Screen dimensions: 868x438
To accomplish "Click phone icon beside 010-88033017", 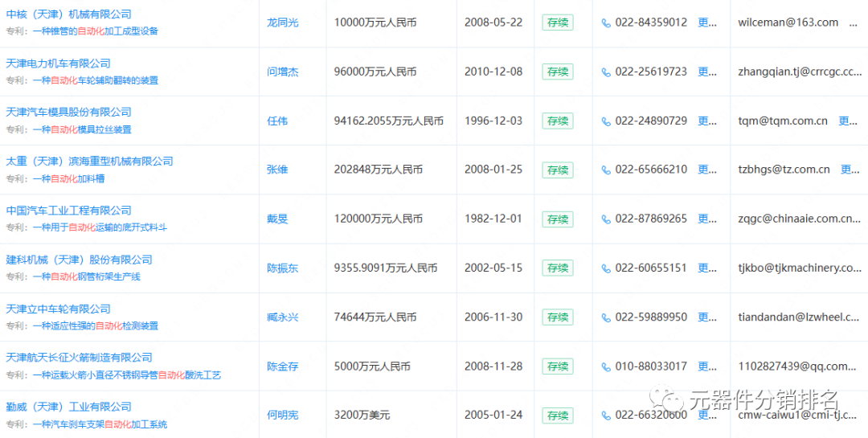I will 606,366.
